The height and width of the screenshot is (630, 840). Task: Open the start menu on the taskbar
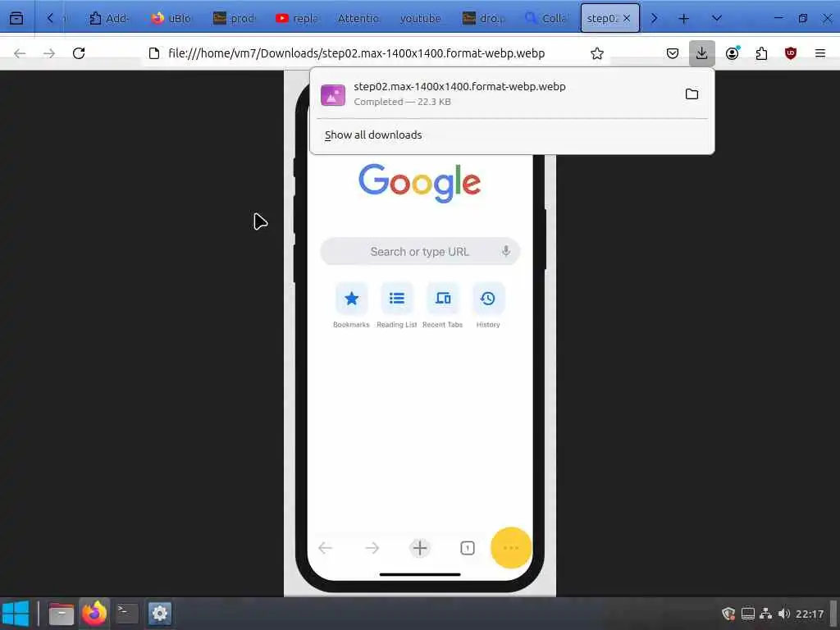pyautogui.click(x=16, y=614)
